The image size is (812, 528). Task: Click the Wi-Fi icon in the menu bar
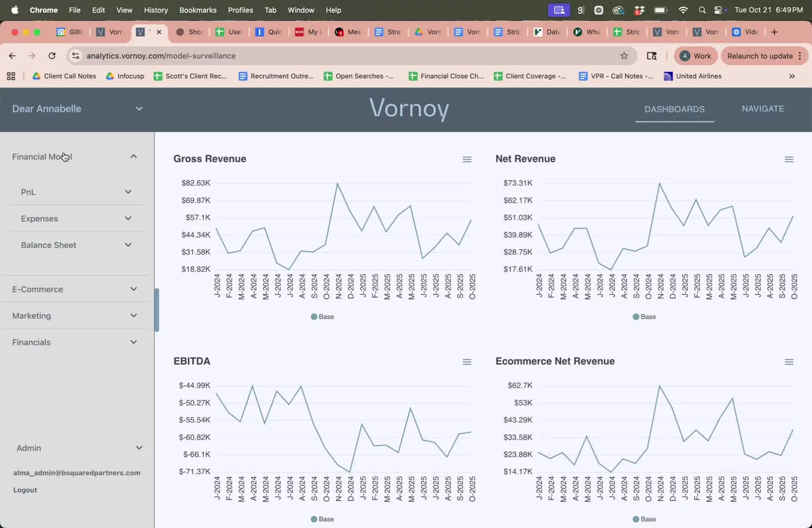[683, 10]
